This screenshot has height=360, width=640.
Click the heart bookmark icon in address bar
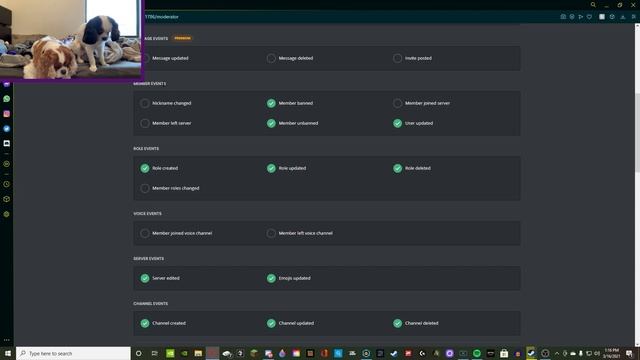tap(589, 17)
